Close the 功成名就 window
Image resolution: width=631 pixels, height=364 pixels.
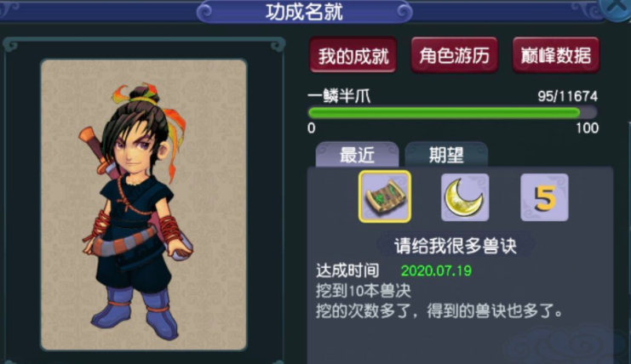pos(617,8)
